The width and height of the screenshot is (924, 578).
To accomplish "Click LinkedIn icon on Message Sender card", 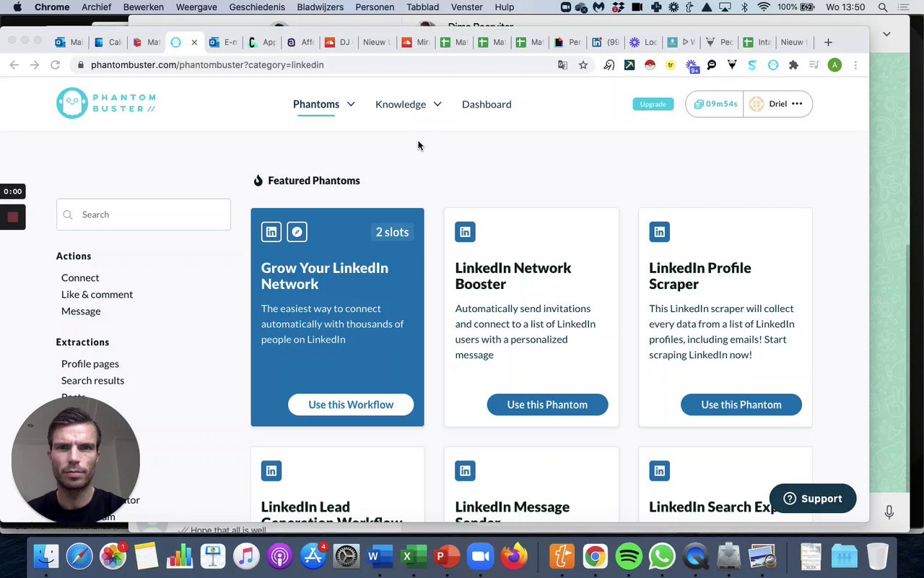I will click(465, 471).
